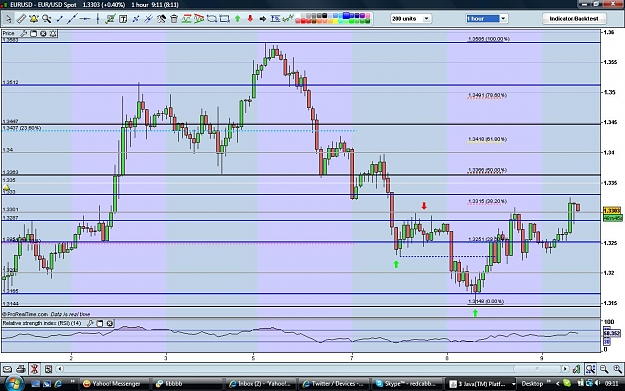Select the text annotation tool

pyautogui.click(x=123, y=19)
